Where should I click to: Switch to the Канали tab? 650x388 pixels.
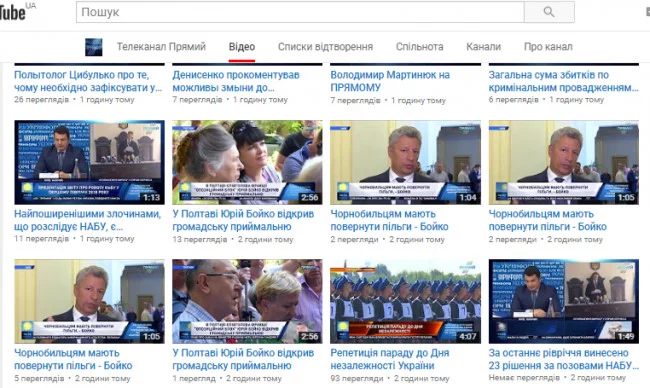click(x=483, y=47)
